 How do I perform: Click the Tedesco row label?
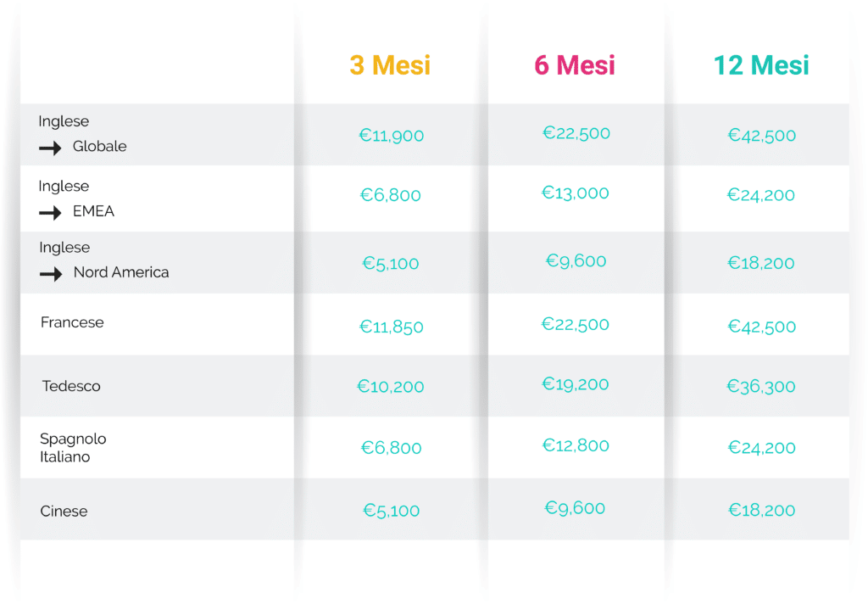tap(71, 386)
